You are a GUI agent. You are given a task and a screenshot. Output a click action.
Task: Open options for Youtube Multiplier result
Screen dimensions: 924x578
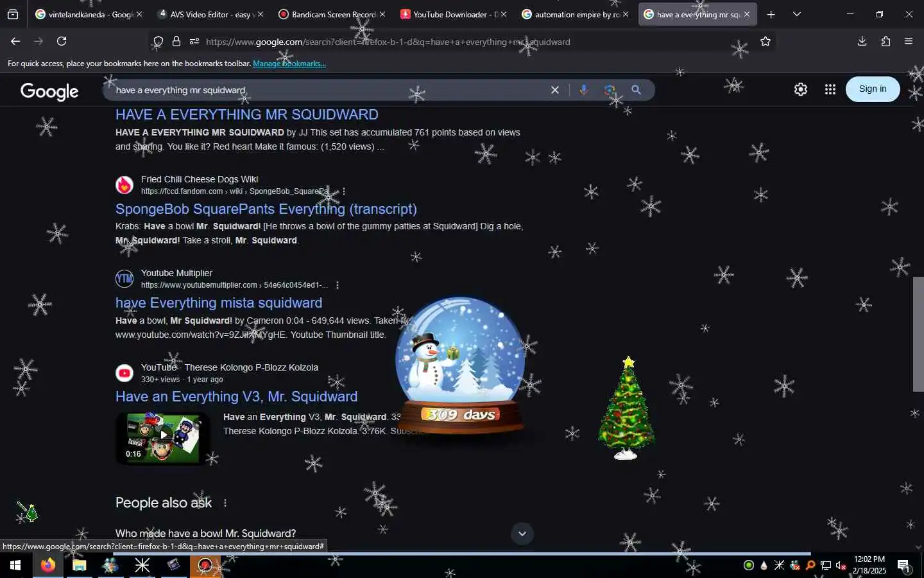(x=338, y=285)
